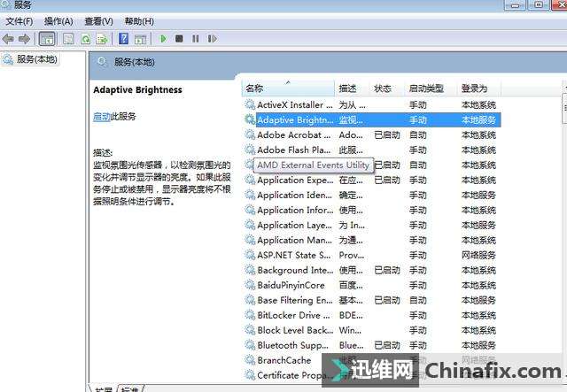This screenshot has width=567, height=392.
Task: Select the Adaptive Brightness service row
Action: pyautogui.click(x=372, y=120)
